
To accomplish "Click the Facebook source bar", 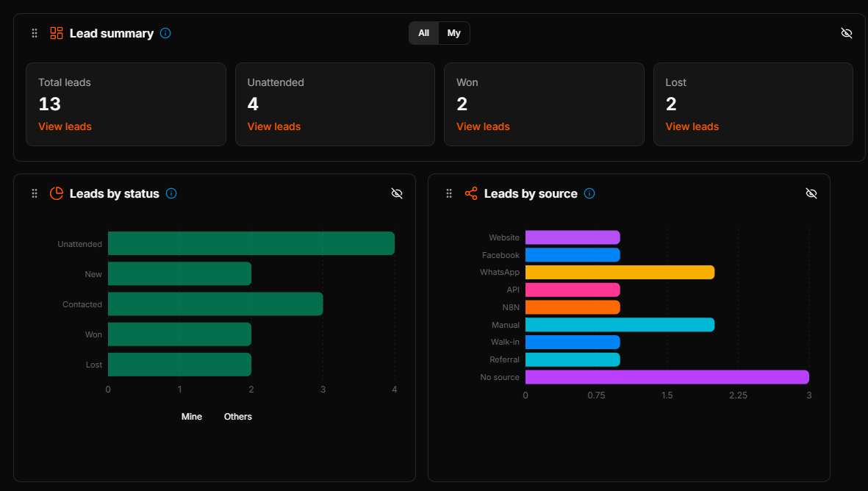I will coord(573,254).
